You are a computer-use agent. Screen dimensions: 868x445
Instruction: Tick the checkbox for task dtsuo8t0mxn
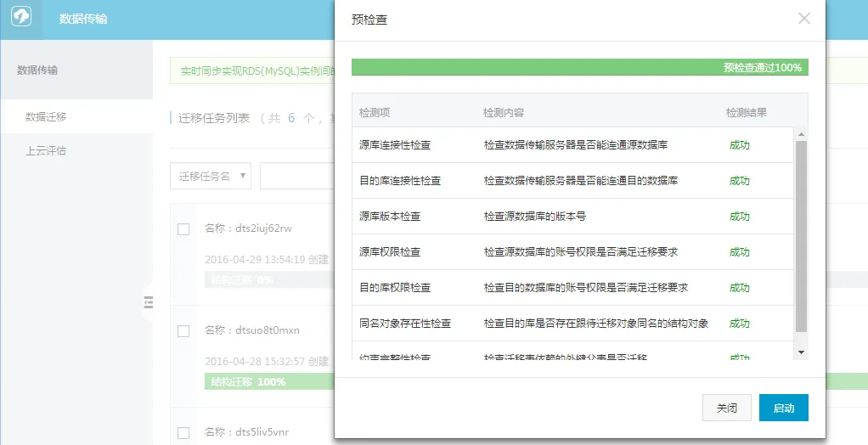click(x=183, y=331)
